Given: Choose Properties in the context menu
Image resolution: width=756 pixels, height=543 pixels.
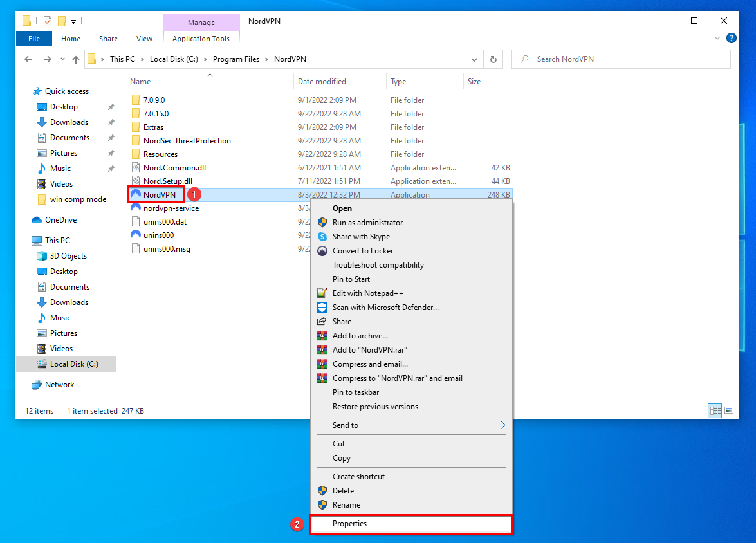Looking at the screenshot, I should pyautogui.click(x=349, y=524).
